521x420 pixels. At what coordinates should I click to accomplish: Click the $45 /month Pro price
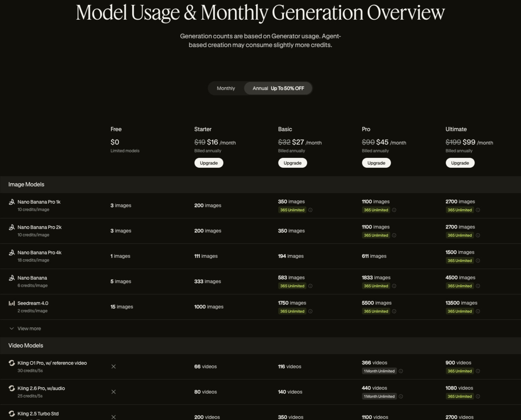coord(391,142)
